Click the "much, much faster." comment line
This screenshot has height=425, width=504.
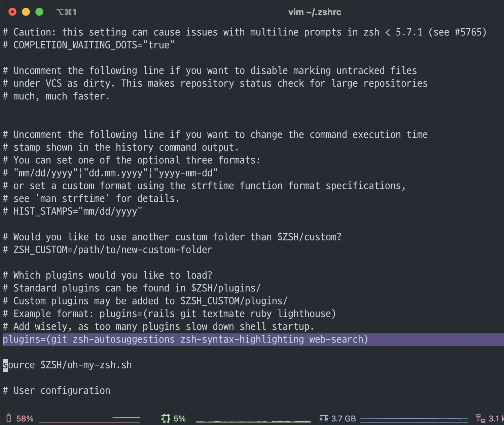pos(56,96)
